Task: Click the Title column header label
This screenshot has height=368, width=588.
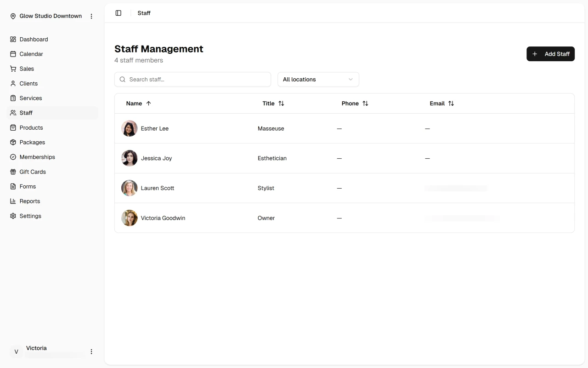Action: [x=268, y=103]
